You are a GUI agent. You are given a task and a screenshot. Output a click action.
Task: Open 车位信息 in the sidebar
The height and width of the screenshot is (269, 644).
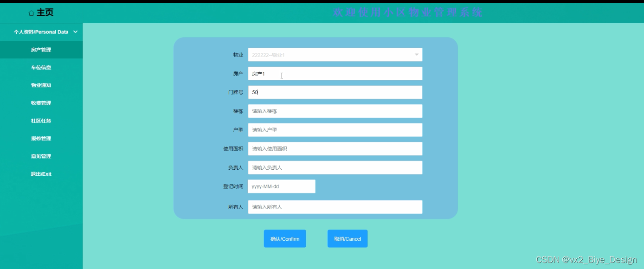coord(41,67)
